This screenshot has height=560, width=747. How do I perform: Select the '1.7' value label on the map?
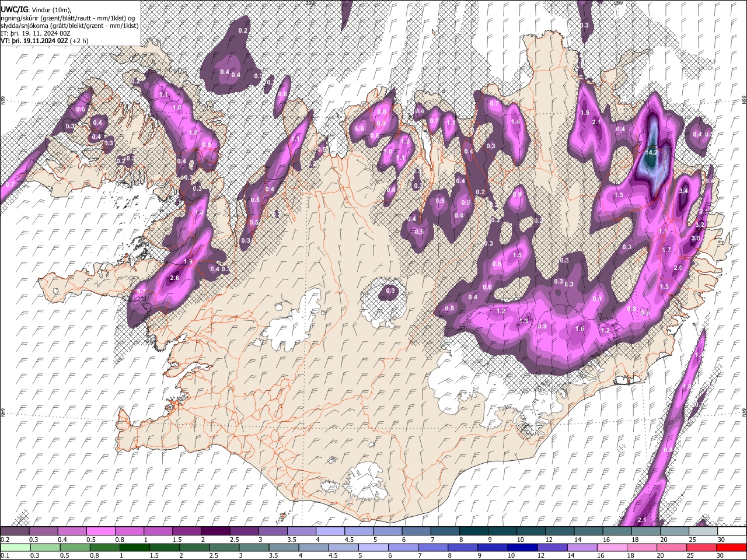666,250
